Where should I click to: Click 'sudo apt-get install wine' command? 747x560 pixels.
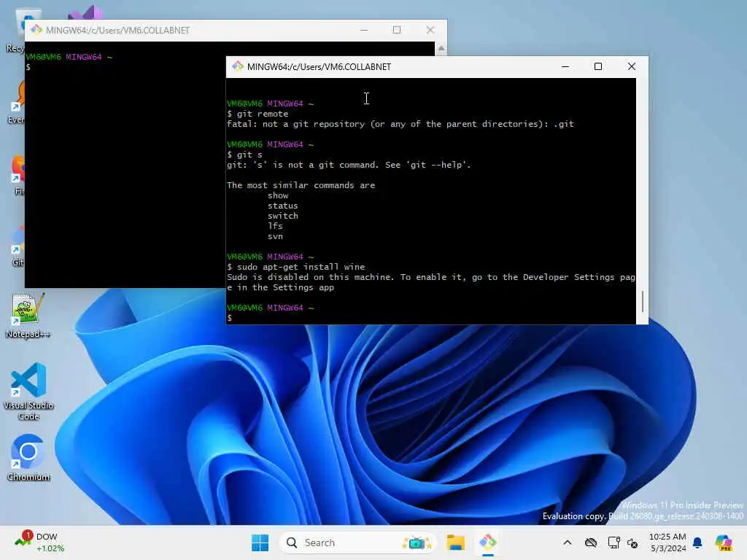(x=296, y=267)
